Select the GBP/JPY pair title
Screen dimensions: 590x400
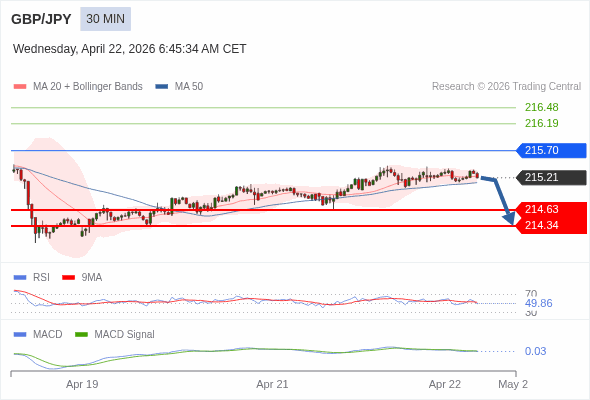(41, 19)
